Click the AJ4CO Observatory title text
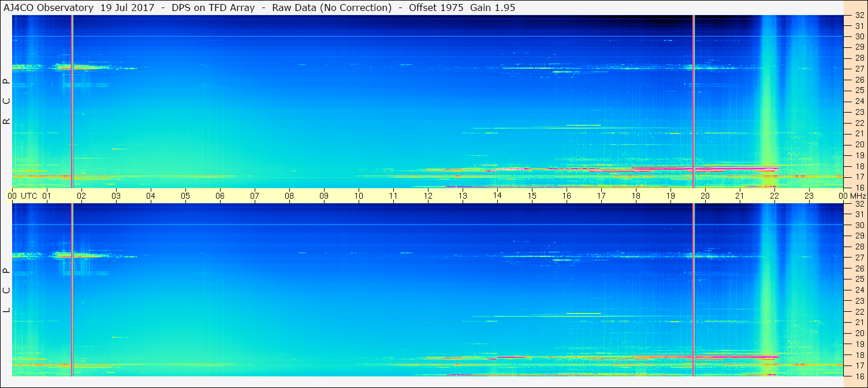868x388 pixels. click(49, 8)
